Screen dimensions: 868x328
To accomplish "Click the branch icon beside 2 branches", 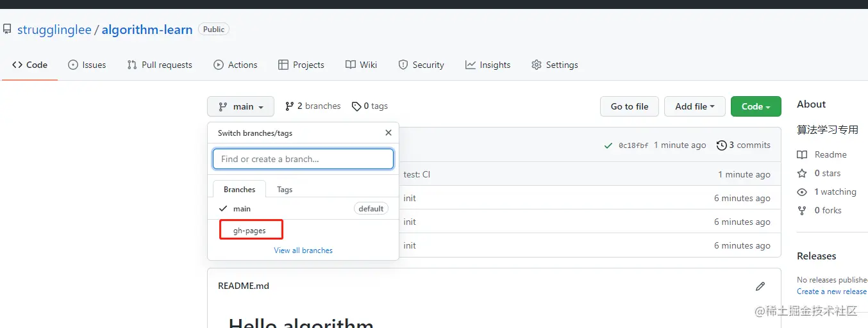I will [x=290, y=106].
